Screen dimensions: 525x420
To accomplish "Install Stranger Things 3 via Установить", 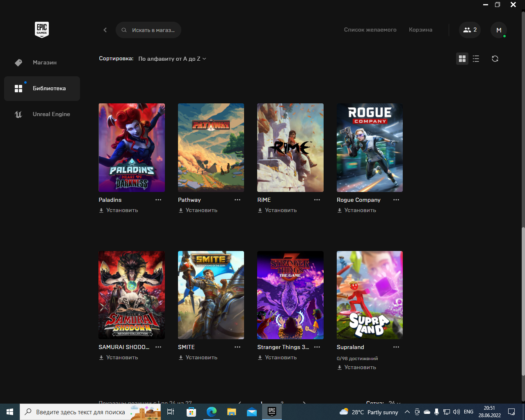I will click(x=277, y=357).
